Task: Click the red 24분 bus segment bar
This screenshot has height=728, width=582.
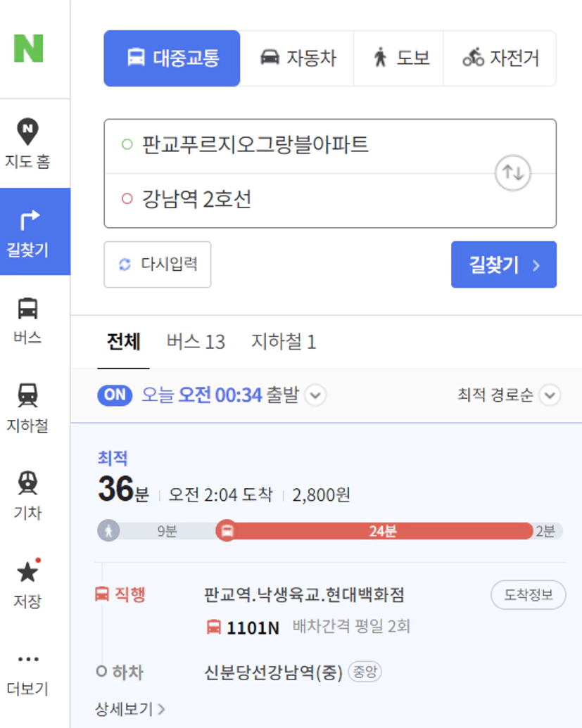Action: coord(380,531)
